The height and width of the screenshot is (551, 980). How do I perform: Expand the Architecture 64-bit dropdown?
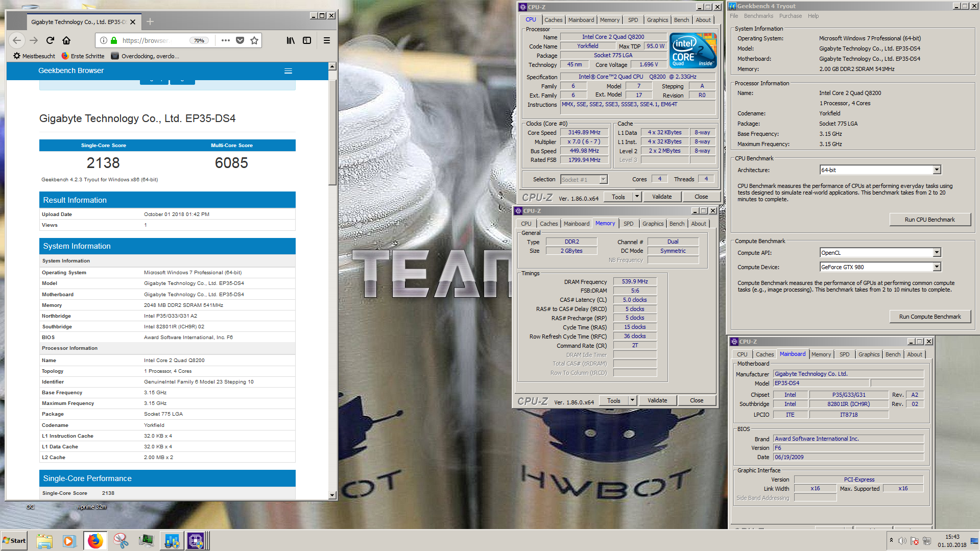(937, 170)
